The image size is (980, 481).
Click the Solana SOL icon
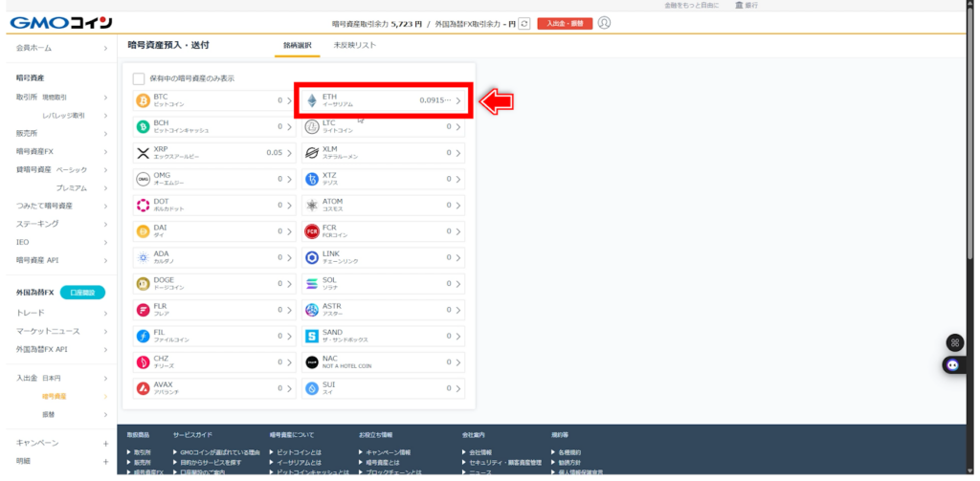[312, 283]
